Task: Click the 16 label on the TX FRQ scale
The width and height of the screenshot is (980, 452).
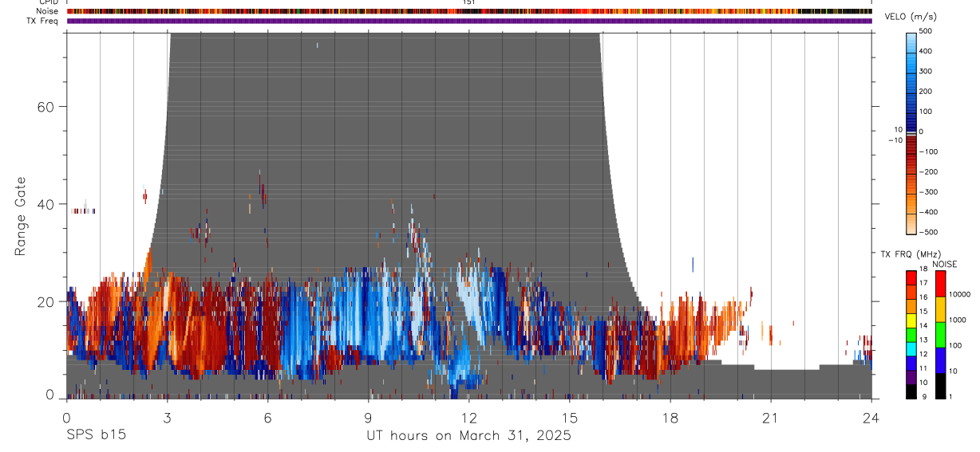Action: point(923,297)
